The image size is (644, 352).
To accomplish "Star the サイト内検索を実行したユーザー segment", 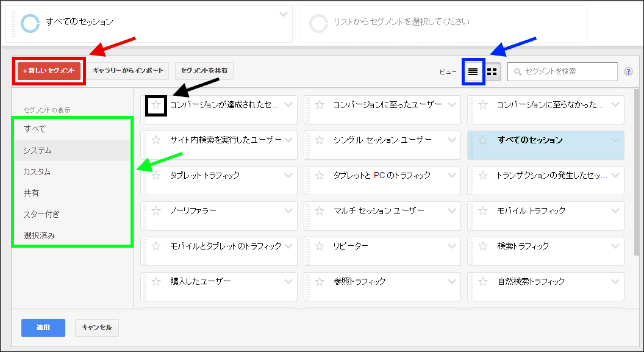I will [x=156, y=140].
